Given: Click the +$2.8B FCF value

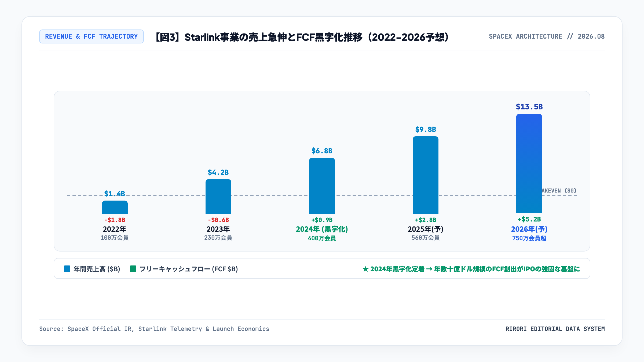Looking at the screenshot, I should (x=426, y=220).
